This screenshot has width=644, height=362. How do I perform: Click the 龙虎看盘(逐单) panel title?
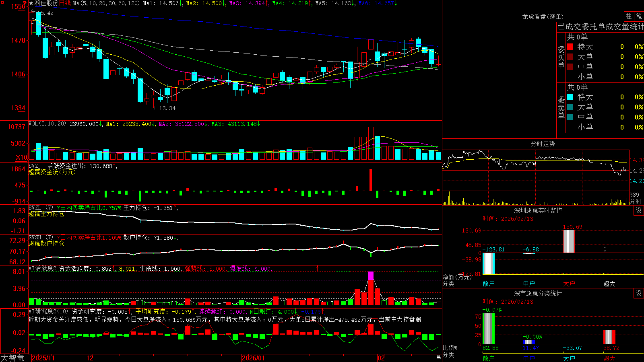(x=543, y=16)
